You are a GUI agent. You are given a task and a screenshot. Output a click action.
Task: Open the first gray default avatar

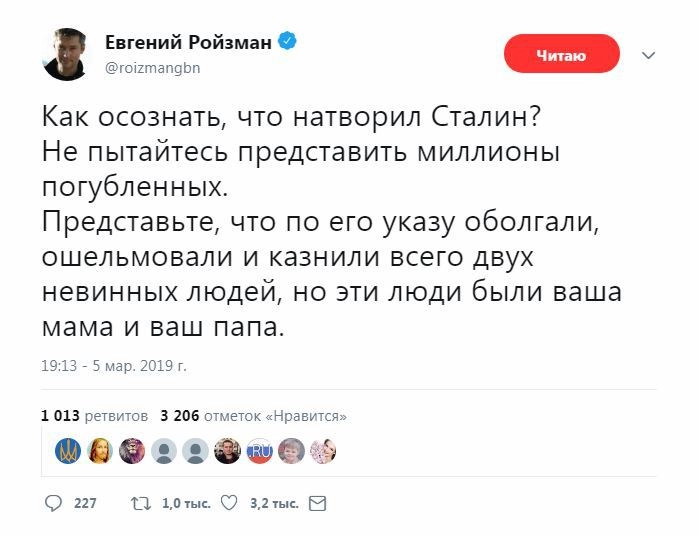click(164, 452)
